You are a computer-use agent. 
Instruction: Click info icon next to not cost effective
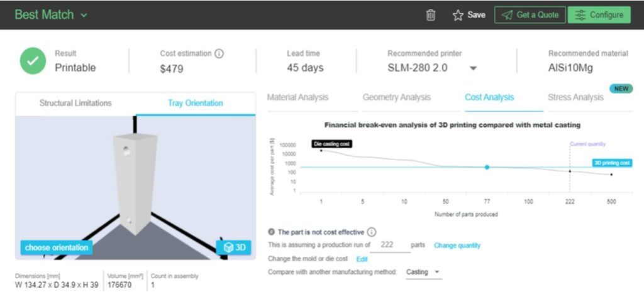[372, 232]
